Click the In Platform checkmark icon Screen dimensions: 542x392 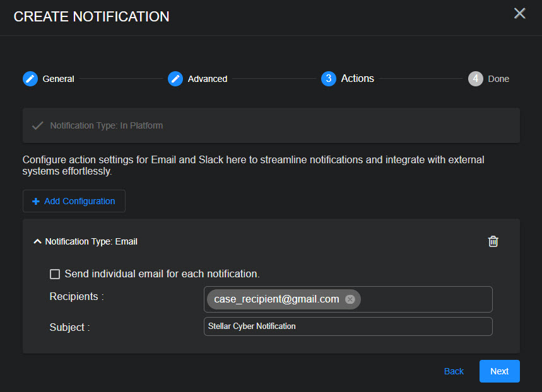(37, 125)
